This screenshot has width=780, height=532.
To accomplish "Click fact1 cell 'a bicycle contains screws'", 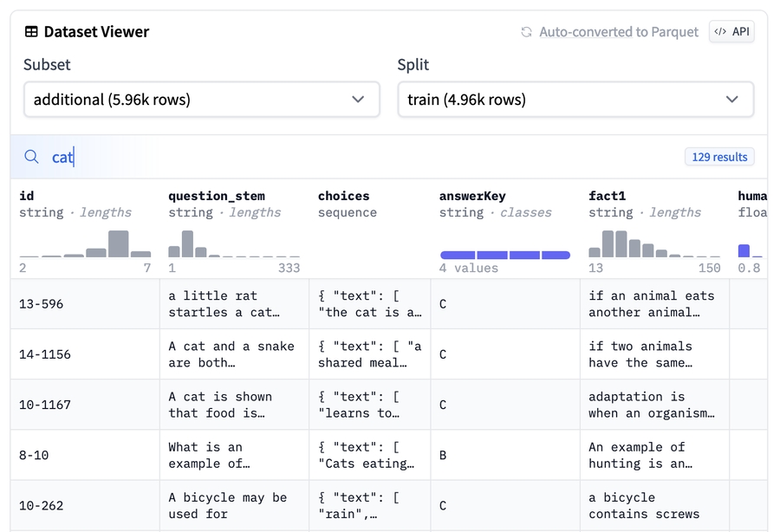I will (644, 505).
